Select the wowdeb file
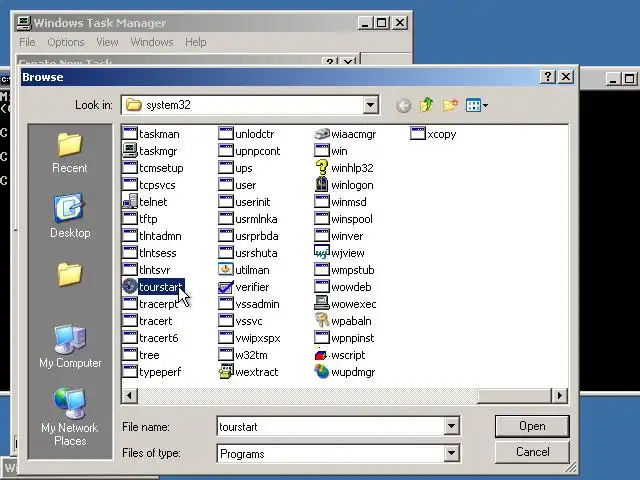The width and height of the screenshot is (640, 480). click(343, 287)
